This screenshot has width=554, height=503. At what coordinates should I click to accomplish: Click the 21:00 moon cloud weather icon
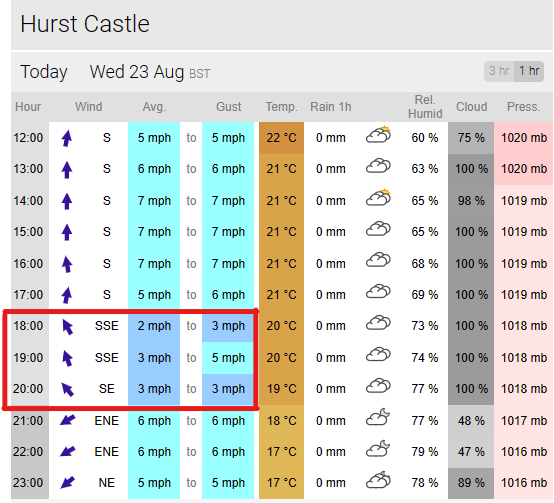(378, 417)
